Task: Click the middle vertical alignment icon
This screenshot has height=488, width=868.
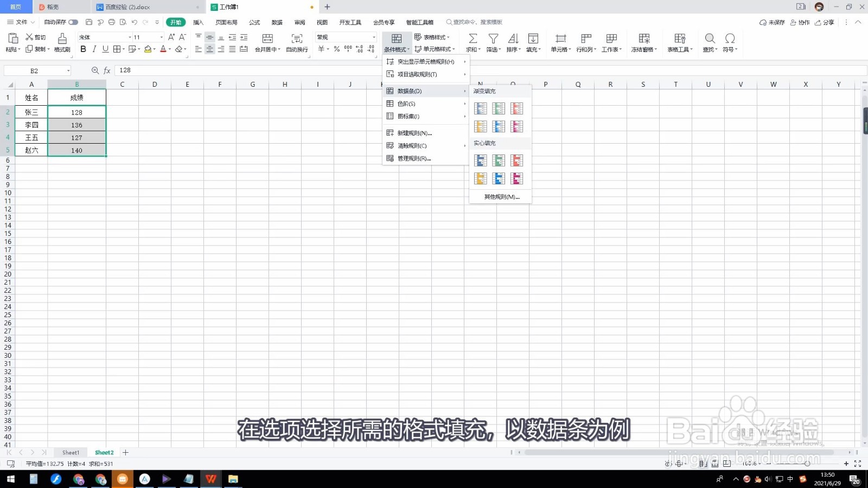Action: click(209, 37)
